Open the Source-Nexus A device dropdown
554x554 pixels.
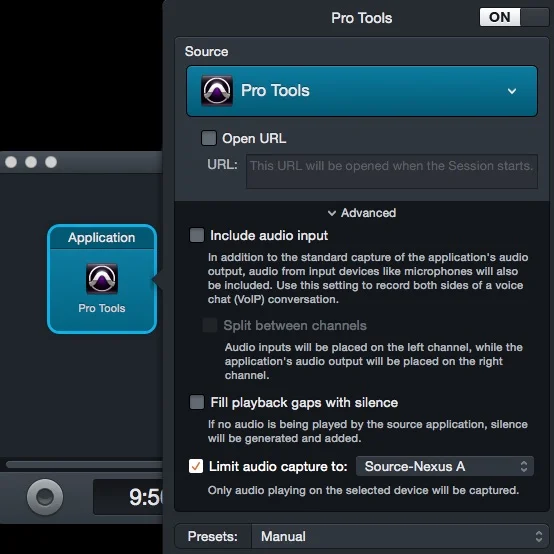(445, 466)
